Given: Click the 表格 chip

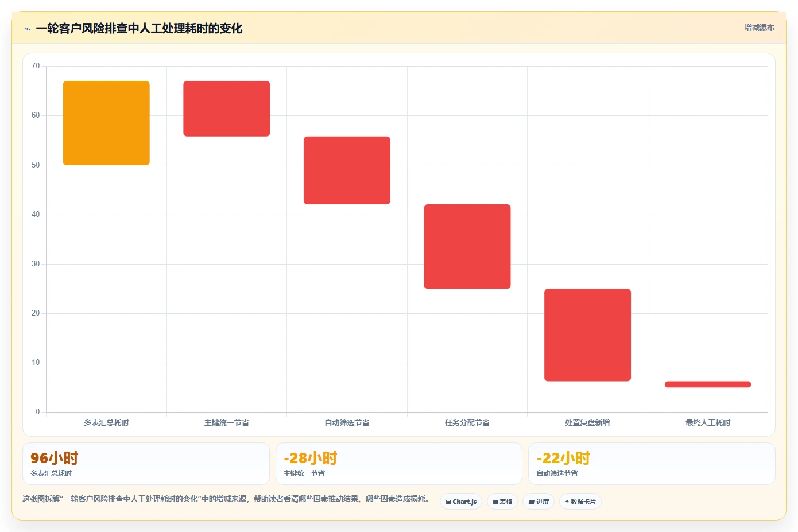Looking at the screenshot, I should [x=502, y=502].
